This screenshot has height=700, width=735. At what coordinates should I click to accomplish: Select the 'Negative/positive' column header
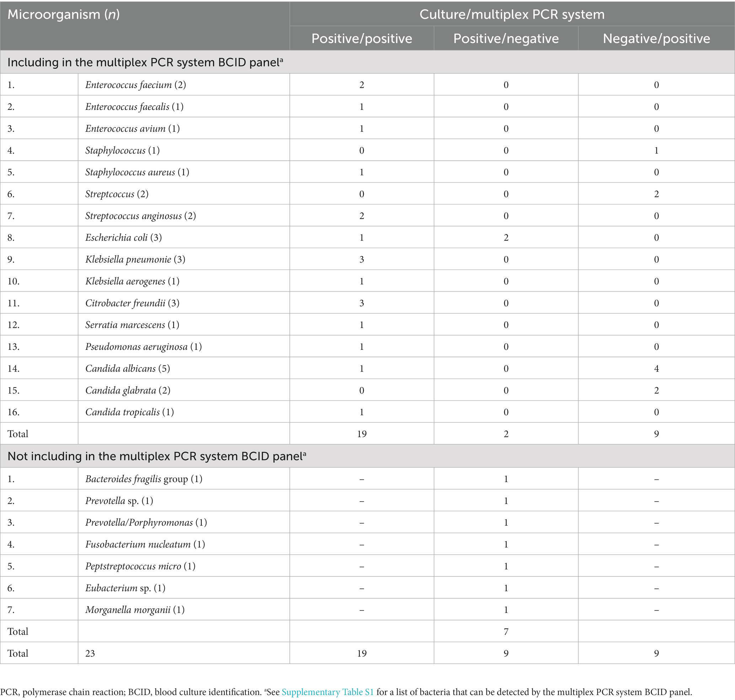click(656, 38)
